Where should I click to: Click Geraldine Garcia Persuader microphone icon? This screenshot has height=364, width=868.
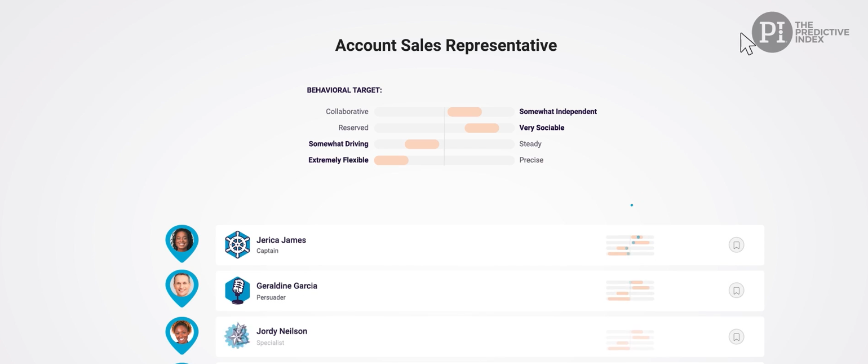point(237,291)
